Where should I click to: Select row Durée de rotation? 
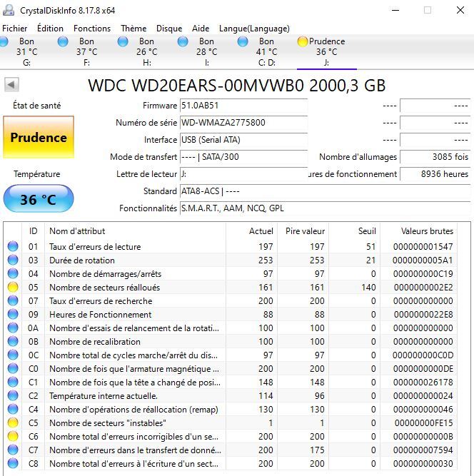[230, 260]
